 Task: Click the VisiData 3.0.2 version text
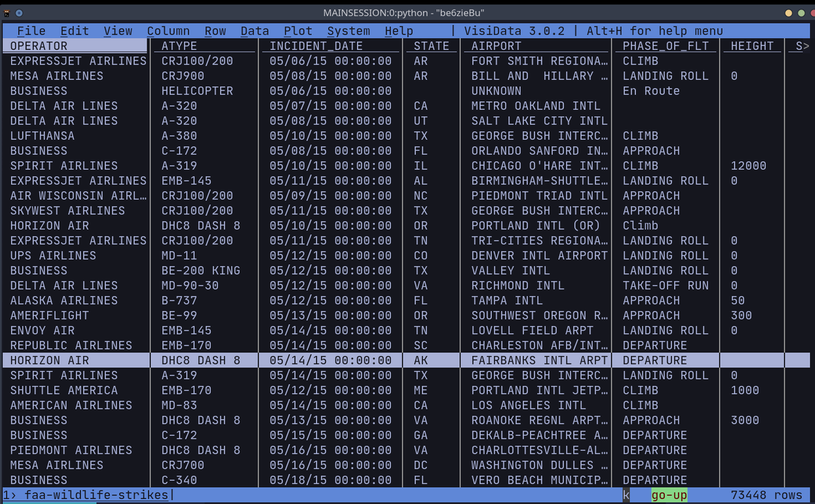click(x=515, y=31)
